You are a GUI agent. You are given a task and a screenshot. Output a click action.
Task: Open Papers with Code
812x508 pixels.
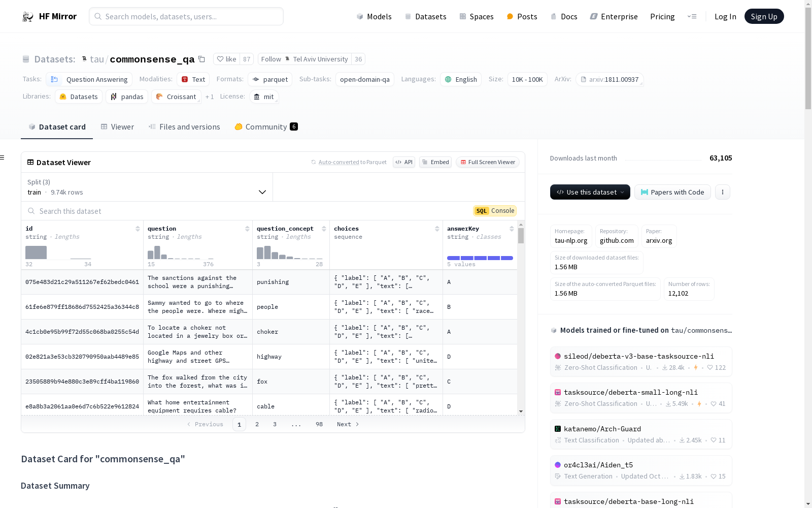pos(672,192)
